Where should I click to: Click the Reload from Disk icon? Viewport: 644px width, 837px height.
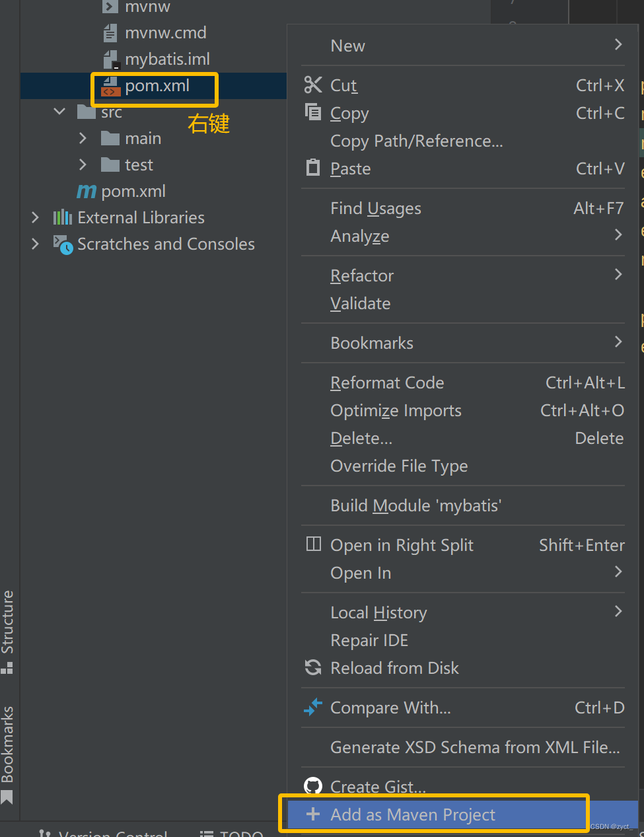coord(312,667)
